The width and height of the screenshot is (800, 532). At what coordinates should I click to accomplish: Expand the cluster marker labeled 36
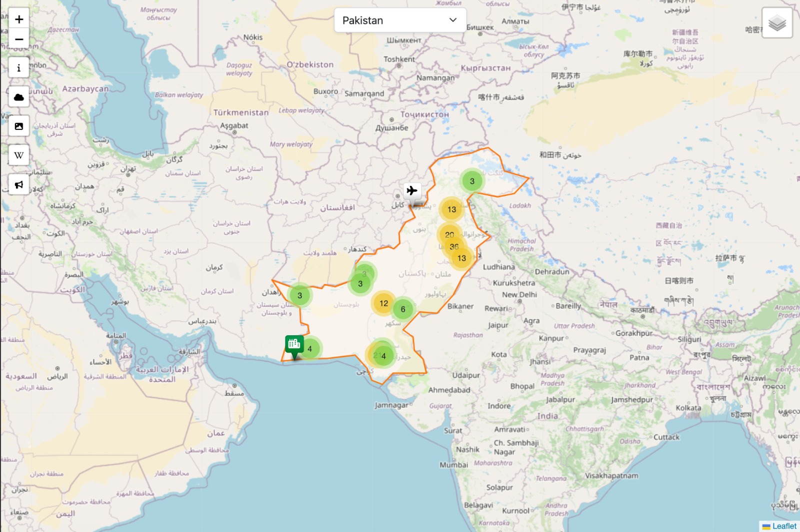(454, 247)
